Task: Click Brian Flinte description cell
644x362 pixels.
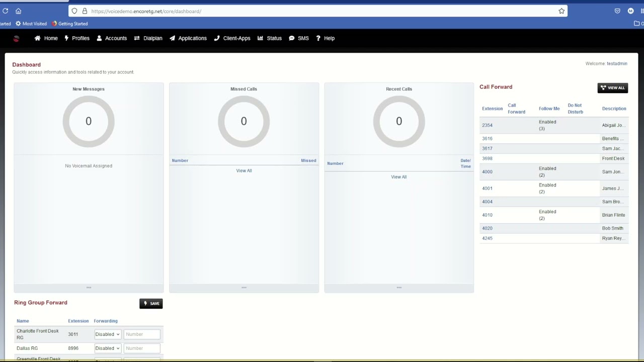Action: click(x=613, y=215)
